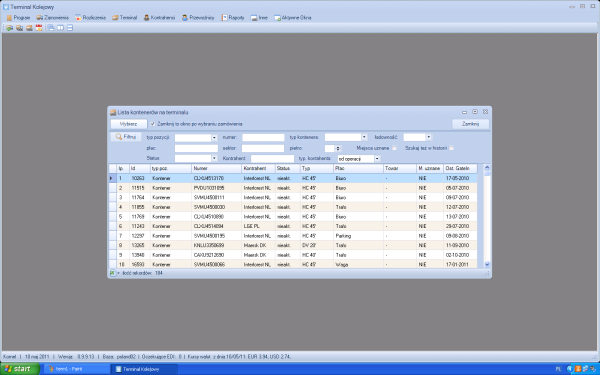Click the Zamknij button

point(470,124)
